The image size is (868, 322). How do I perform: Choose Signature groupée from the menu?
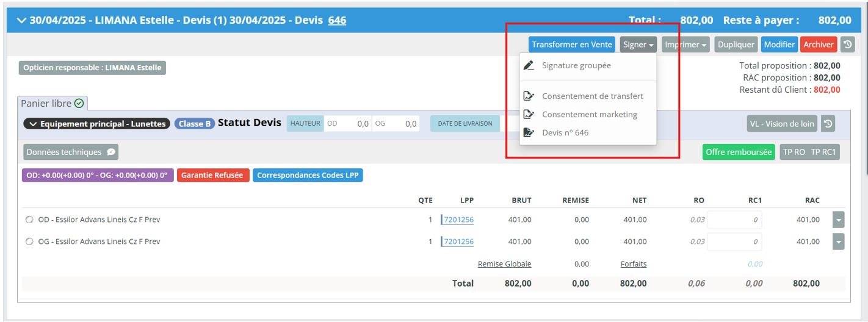pyautogui.click(x=588, y=65)
